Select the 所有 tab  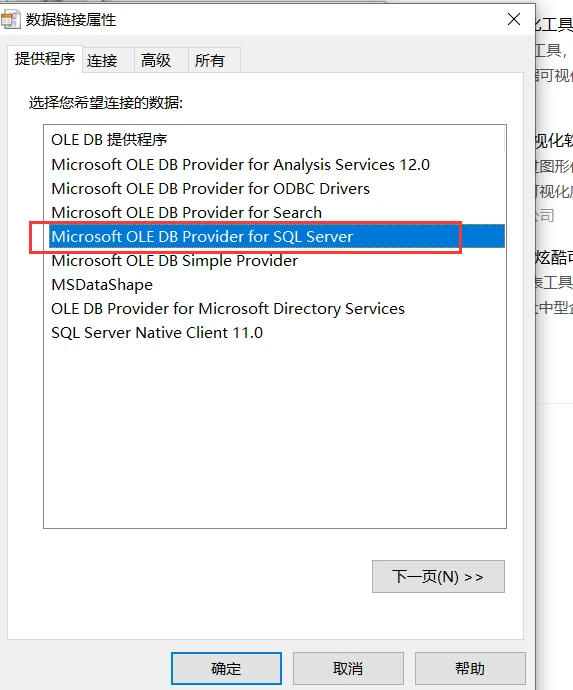(x=210, y=60)
